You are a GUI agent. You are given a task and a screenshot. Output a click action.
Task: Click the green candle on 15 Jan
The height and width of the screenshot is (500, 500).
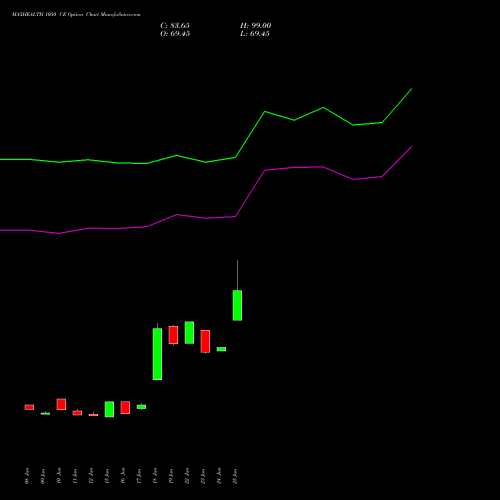point(109,409)
